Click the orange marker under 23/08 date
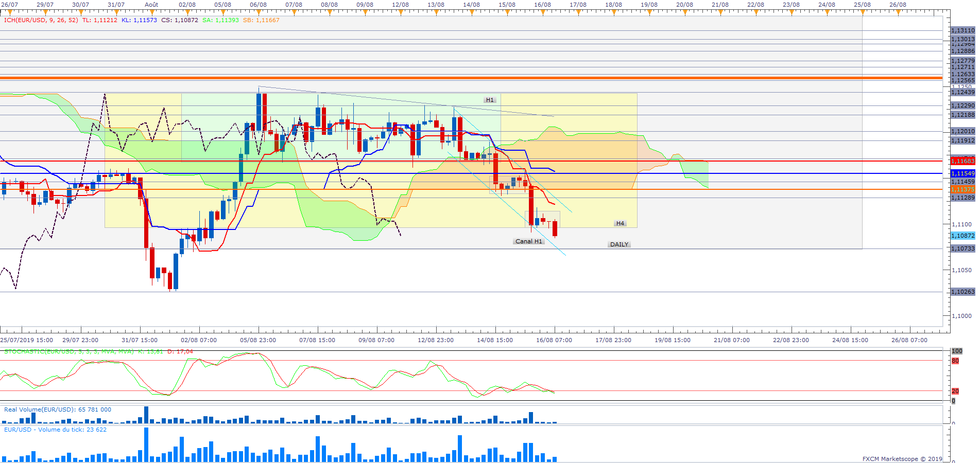 pos(792,12)
